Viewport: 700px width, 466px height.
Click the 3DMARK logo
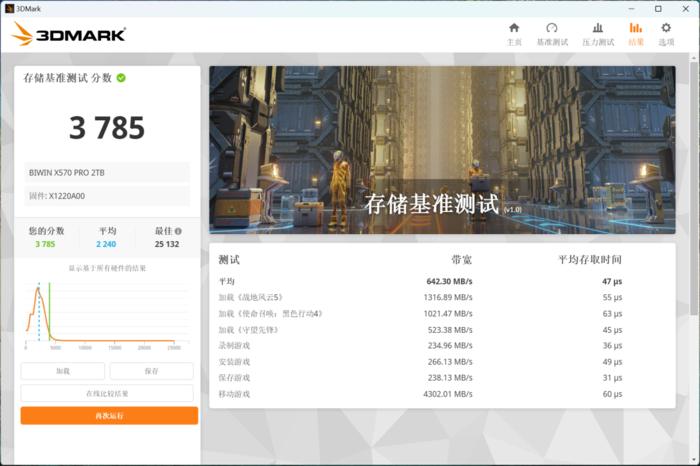pos(68,34)
